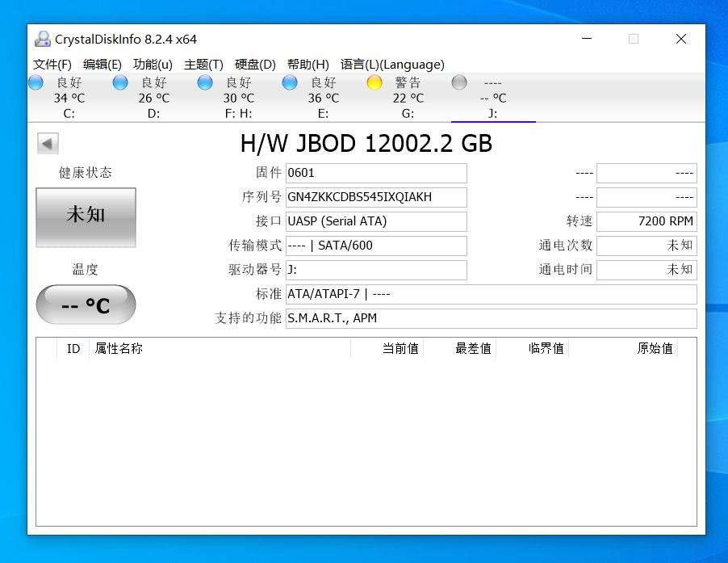Click the blue status orb for drive E:
The height and width of the screenshot is (563, 728).
pyautogui.click(x=290, y=82)
